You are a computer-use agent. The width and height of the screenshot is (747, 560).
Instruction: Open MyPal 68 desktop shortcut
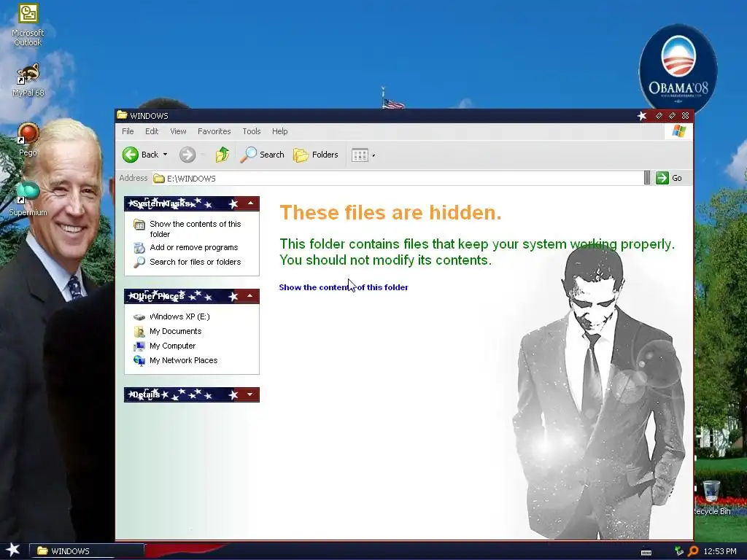pos(28,80)
